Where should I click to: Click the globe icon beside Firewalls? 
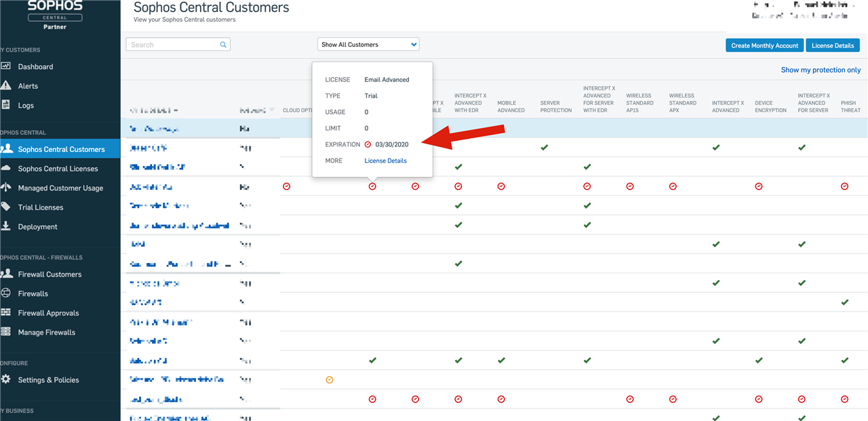(x=6, y=294)
